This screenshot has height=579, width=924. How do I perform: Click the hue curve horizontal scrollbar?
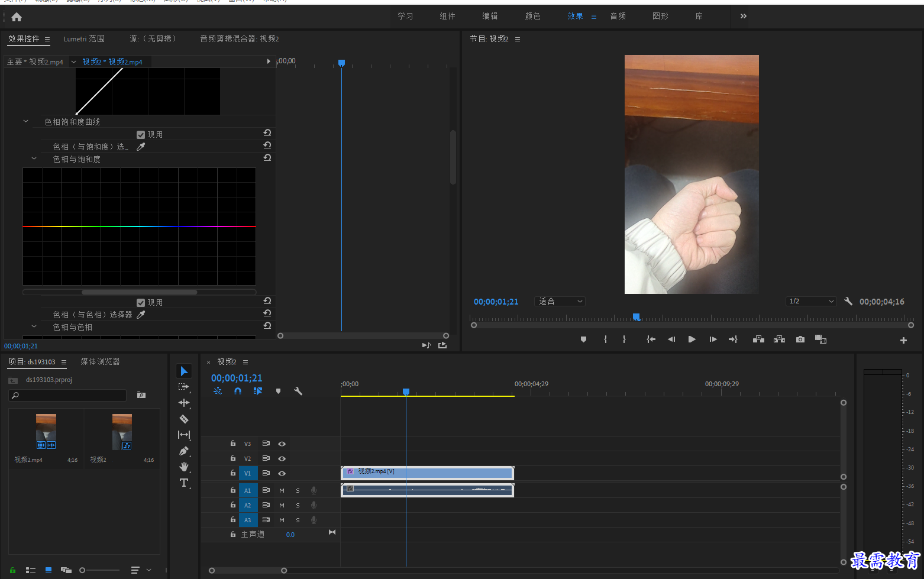139,292
